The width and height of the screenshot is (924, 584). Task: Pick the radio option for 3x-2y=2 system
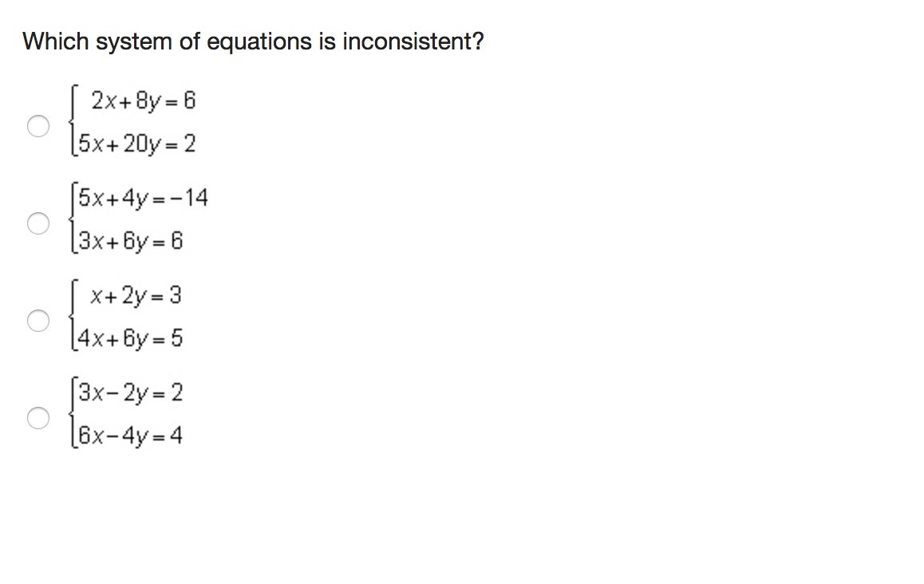[x=38, y=418]
